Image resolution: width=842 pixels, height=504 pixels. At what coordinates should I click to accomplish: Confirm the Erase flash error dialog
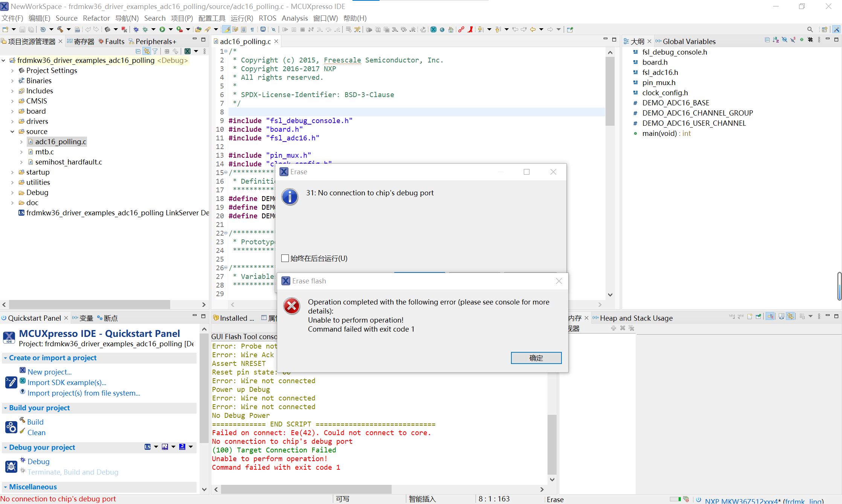pos(536,358)
